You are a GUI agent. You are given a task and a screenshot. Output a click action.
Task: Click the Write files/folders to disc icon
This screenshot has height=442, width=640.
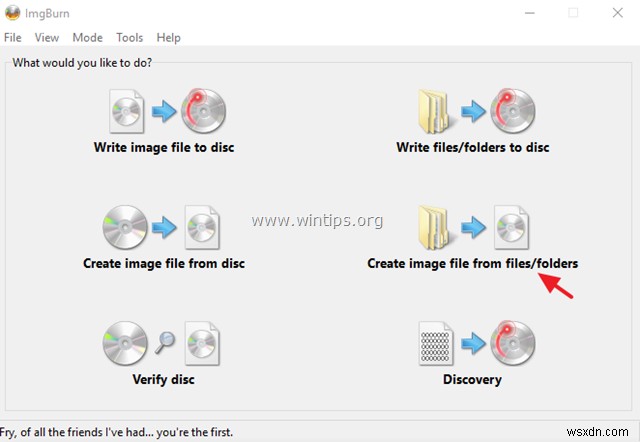pyautogui.click(x=476, y=111)
